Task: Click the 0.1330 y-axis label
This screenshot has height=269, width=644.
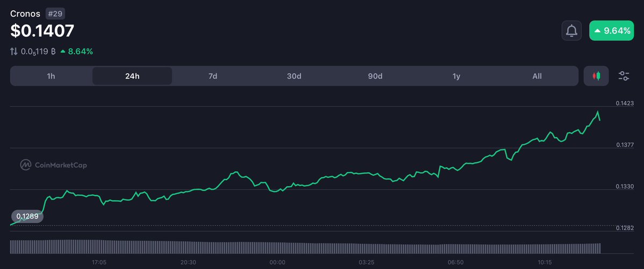Action: tap(625, 186)
